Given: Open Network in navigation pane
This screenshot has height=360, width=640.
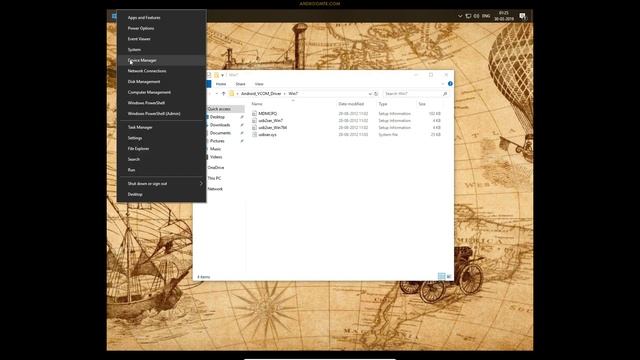Looking at the screenshot, I should [215, 189].
